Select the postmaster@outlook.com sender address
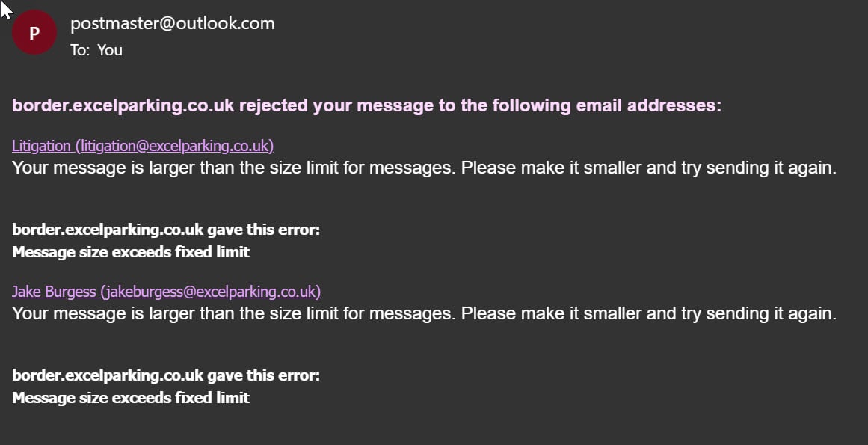868x445 pixels. point(172,23)
